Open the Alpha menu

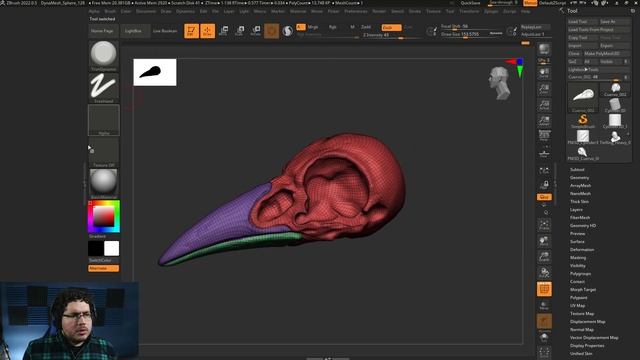tap(94, 11)
